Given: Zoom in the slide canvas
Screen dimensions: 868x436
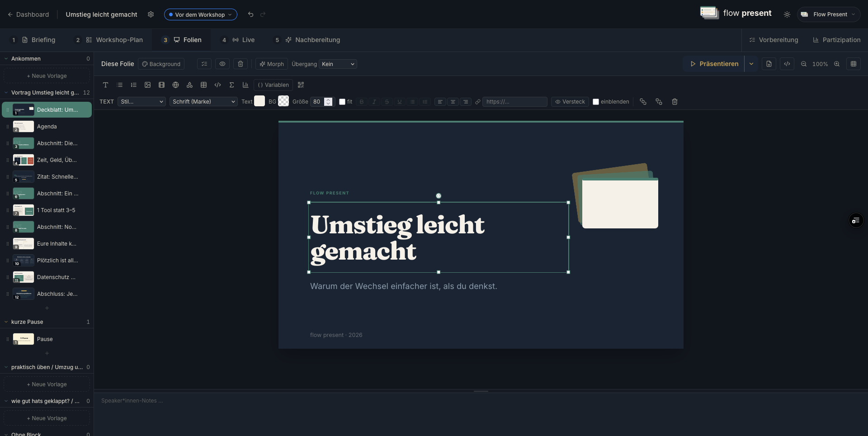Looking at the screenshot, I should [837, 64].
